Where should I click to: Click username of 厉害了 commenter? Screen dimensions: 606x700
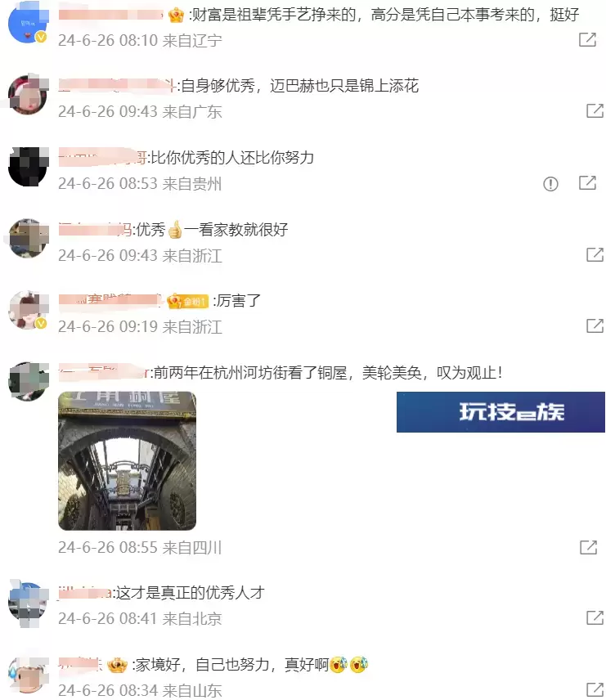coord(110,300)
